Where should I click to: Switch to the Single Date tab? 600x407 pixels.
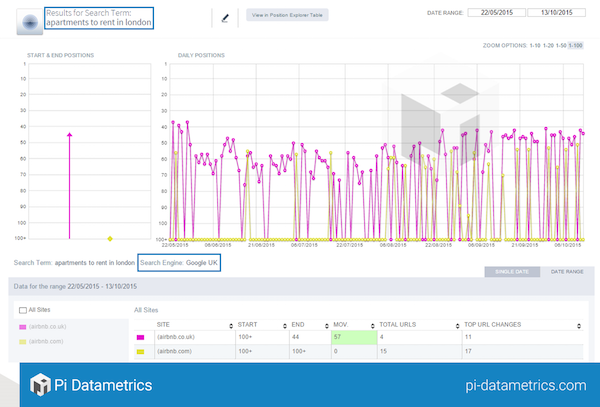coord(510,271)
